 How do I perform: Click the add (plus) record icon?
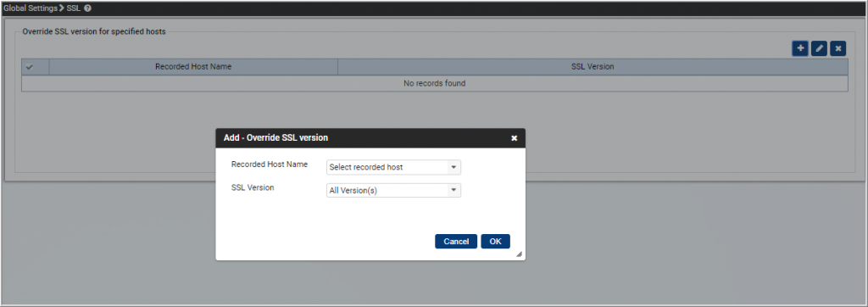point(800,49)
